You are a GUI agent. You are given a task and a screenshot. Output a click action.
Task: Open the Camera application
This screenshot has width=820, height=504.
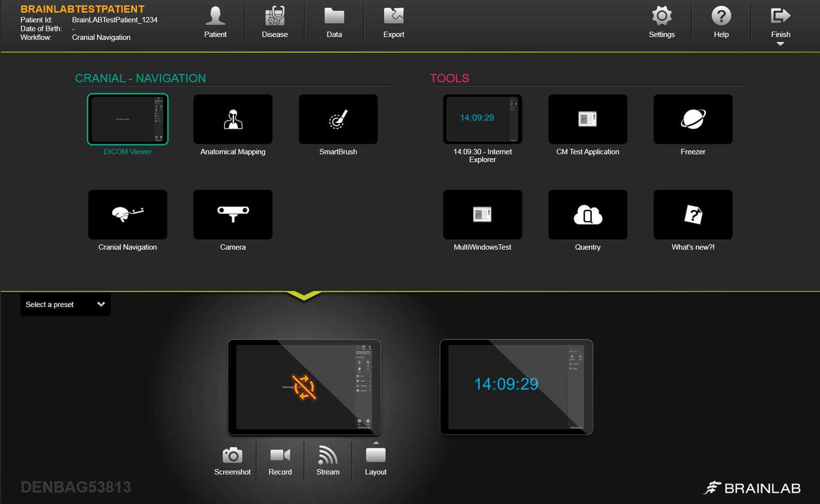click(233, 215)
